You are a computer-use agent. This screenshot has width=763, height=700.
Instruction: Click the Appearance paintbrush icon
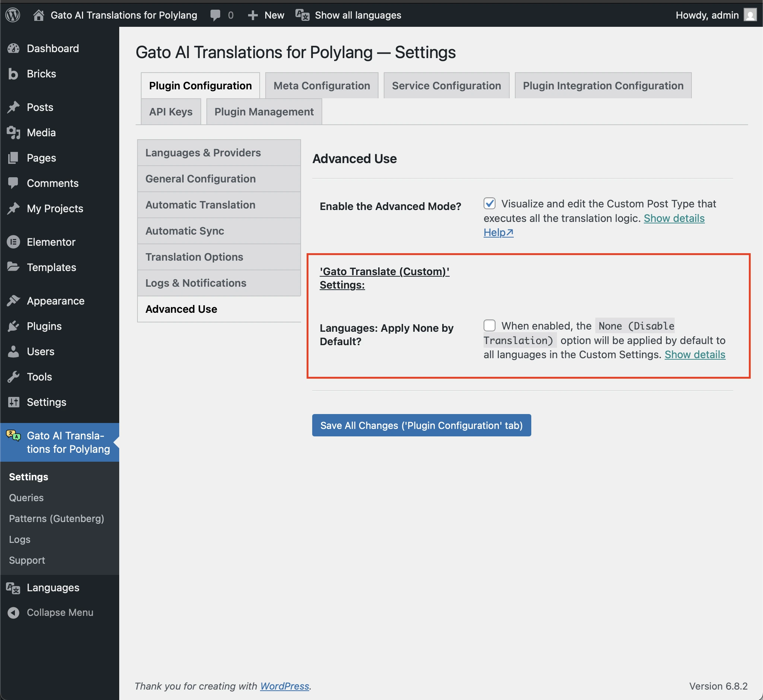[14, 300]
